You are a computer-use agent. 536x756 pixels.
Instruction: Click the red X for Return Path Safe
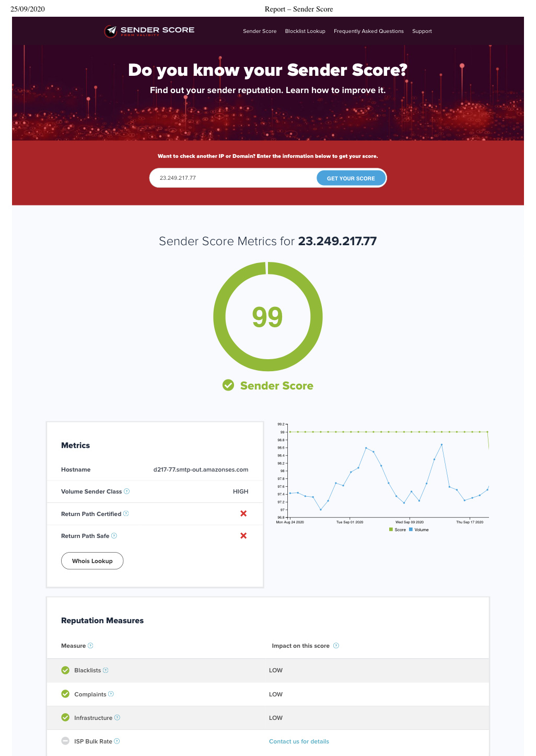coord(243,536)
